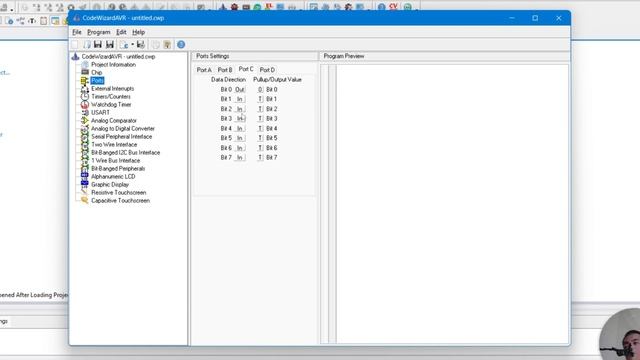Open Analog to Digital Converter settings
Image resolution: width=640 pixels, height=360 pixels.
tap(123, 129)
